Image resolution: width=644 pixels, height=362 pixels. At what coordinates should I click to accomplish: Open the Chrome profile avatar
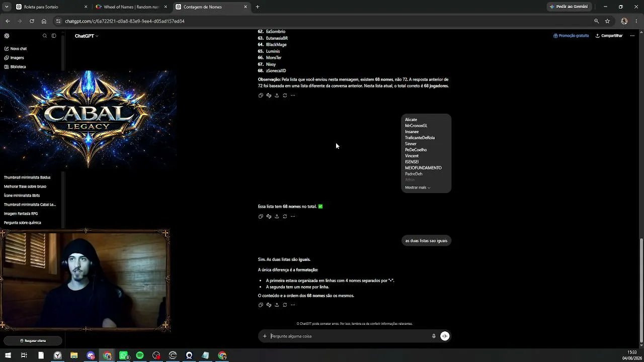[624, 21]
